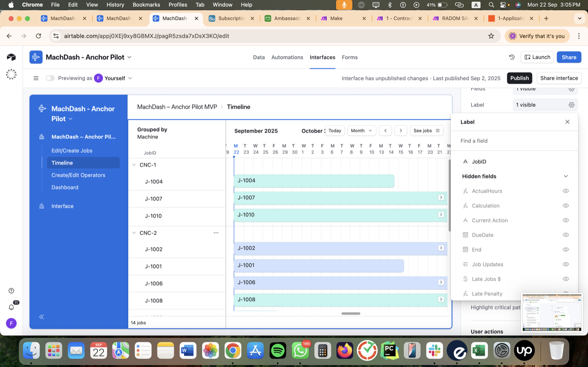Open Edit/Create Jobs sidebar page
Image resolution: width=588 pixels, height=367 pixels.
(x=72, y=151)
